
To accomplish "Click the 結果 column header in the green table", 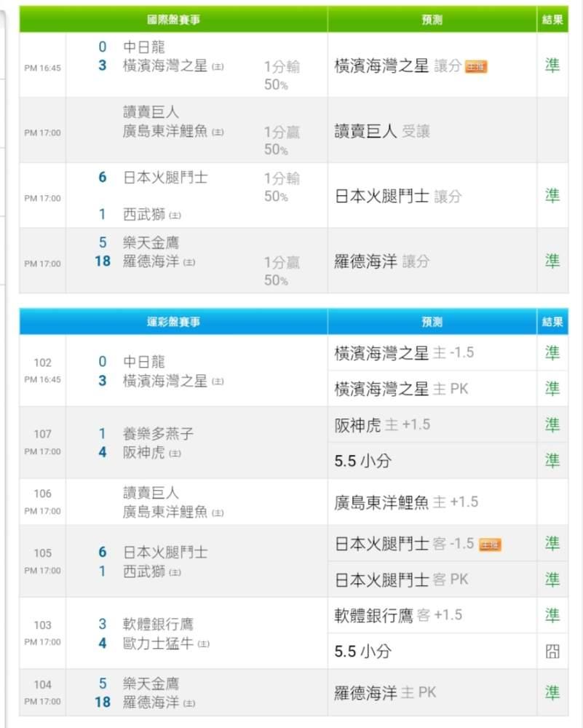I will 552,20.
